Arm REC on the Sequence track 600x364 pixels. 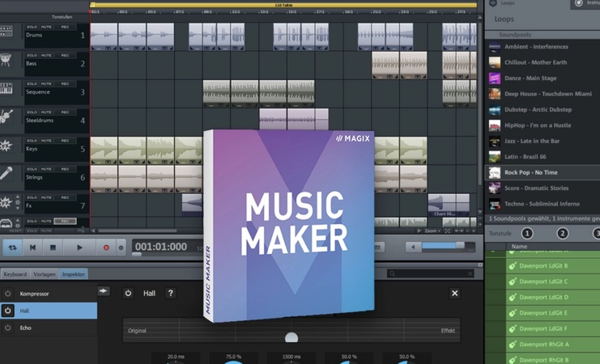click(x=65, y=84)
